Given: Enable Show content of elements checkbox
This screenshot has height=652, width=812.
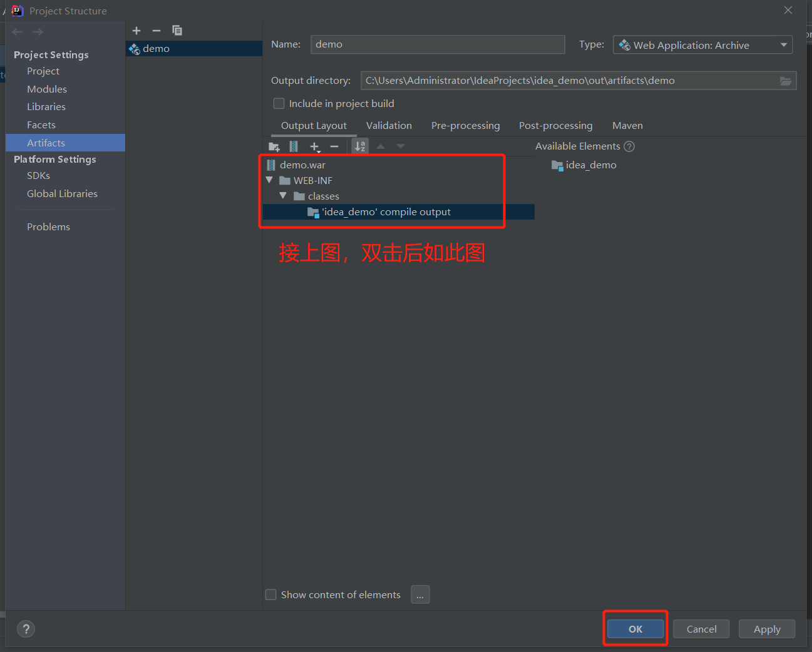Looking at the screenshot, I should pos(271,594).
